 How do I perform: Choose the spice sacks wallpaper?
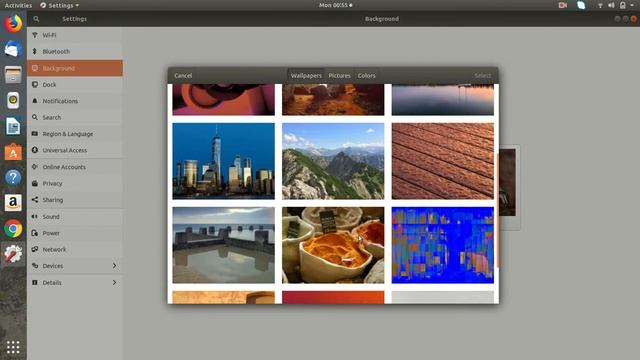[x=333, y=245]
